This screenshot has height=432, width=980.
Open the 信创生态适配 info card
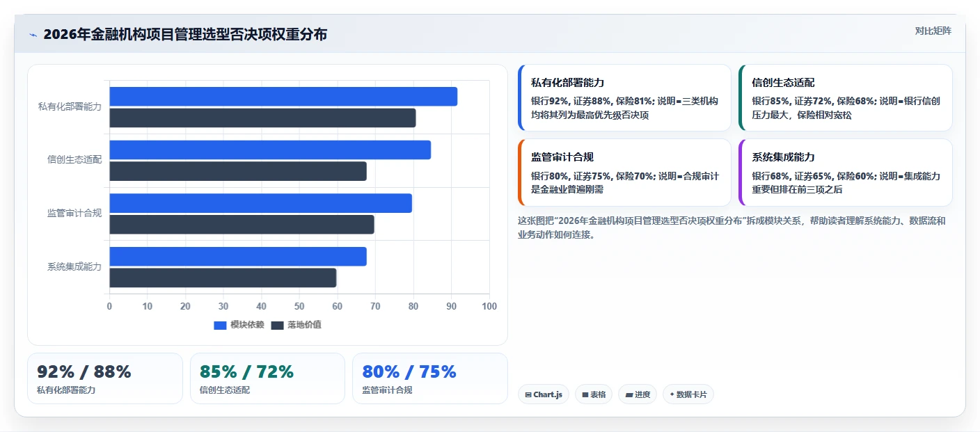point(846,97)
